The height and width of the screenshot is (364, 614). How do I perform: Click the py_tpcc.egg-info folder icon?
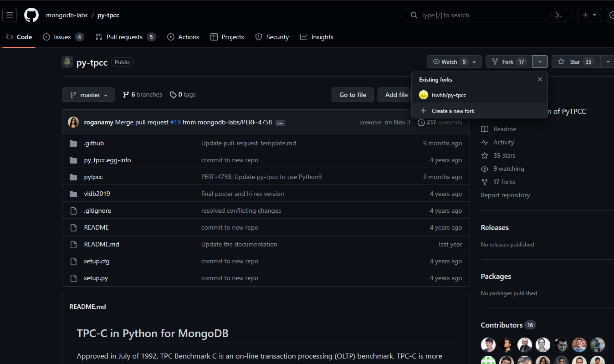point(73,160)
